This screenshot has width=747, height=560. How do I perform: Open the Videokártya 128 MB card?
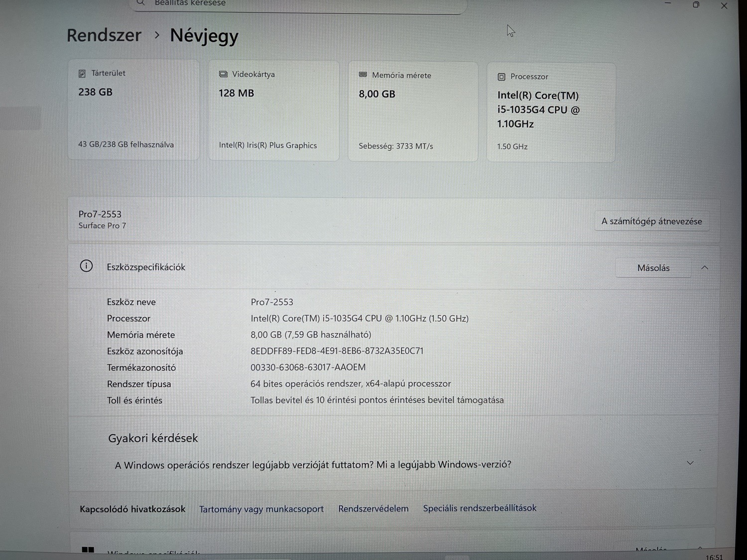tap(273, 111)
